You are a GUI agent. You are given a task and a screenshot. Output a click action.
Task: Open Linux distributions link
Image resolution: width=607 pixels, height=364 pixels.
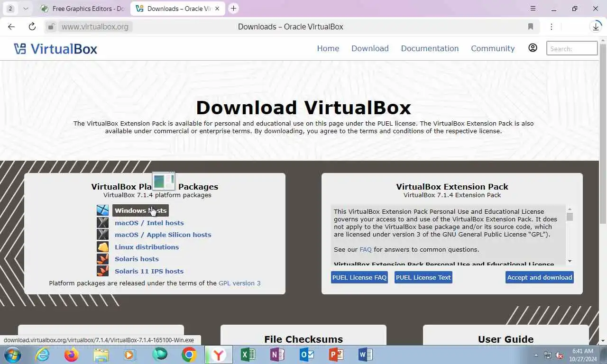click(147, 247)
